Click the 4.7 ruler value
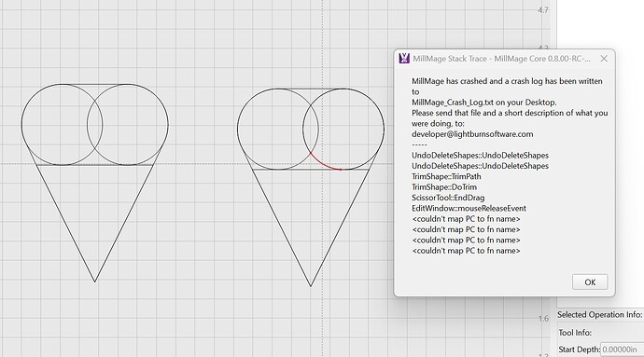This screenshot has height=357, width=644. (x=543, y=10)
